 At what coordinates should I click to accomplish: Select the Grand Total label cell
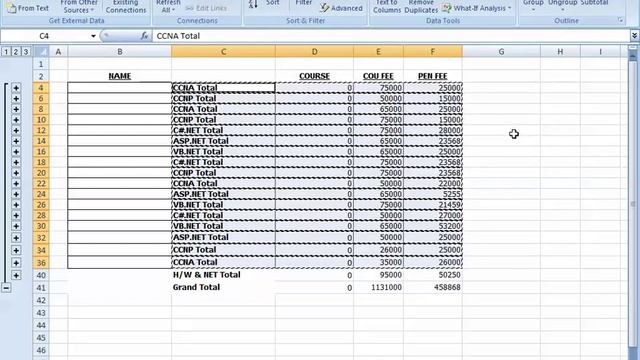pos(223,287)
